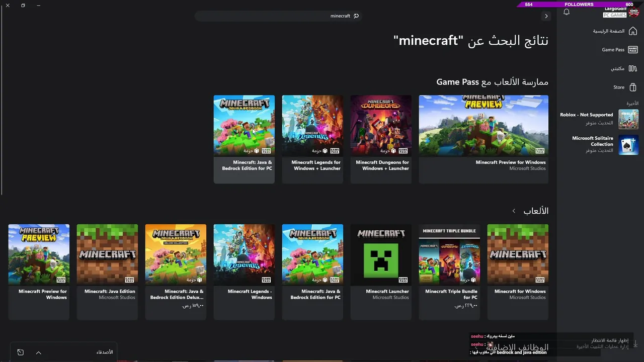Viewport: 644px width, 362px height.
Task: Open the Minecraft Launcher creeper card
Action: pyautogui.click(x=381, y=272)
